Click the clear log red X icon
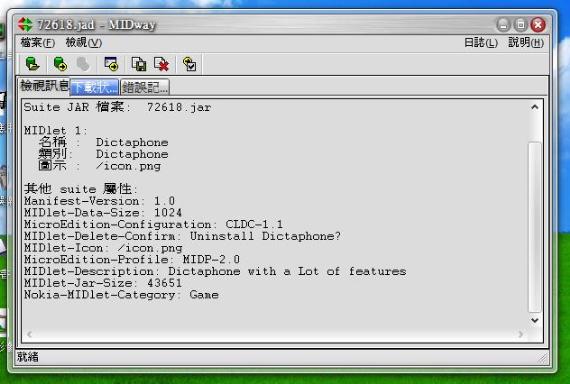This screenshot has width=570, height=384. pos(161,64)
